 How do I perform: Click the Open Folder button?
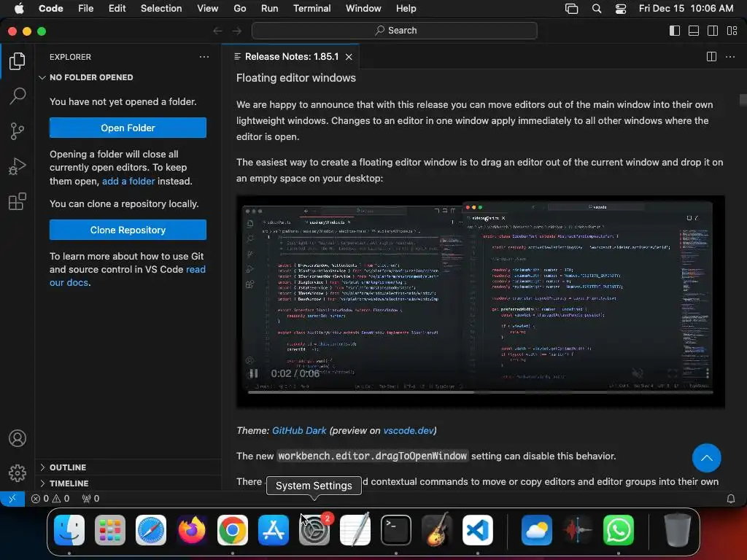[x=128, y=128]
